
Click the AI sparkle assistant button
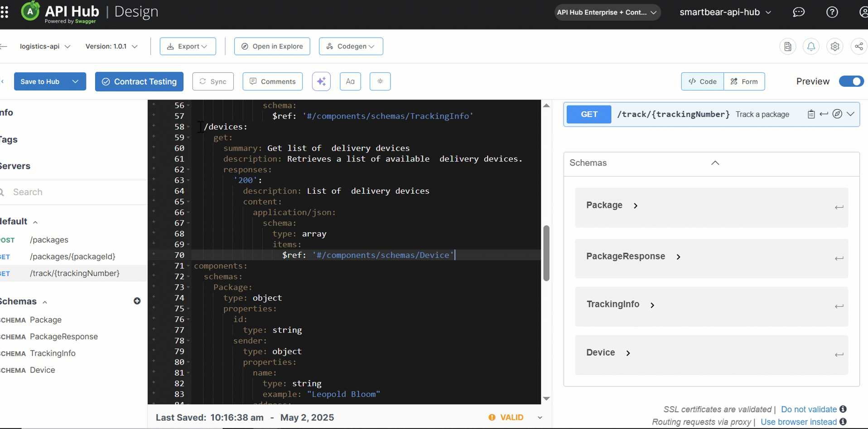321,81
